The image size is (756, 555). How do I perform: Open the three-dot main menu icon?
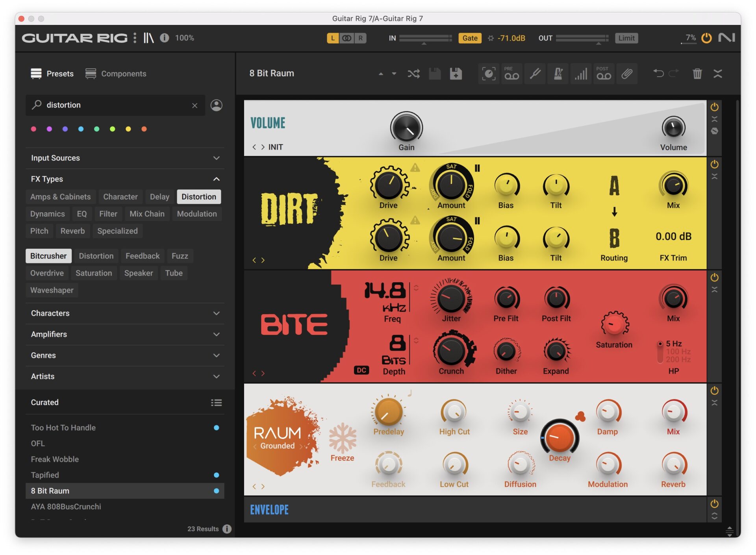coord(135,38)
